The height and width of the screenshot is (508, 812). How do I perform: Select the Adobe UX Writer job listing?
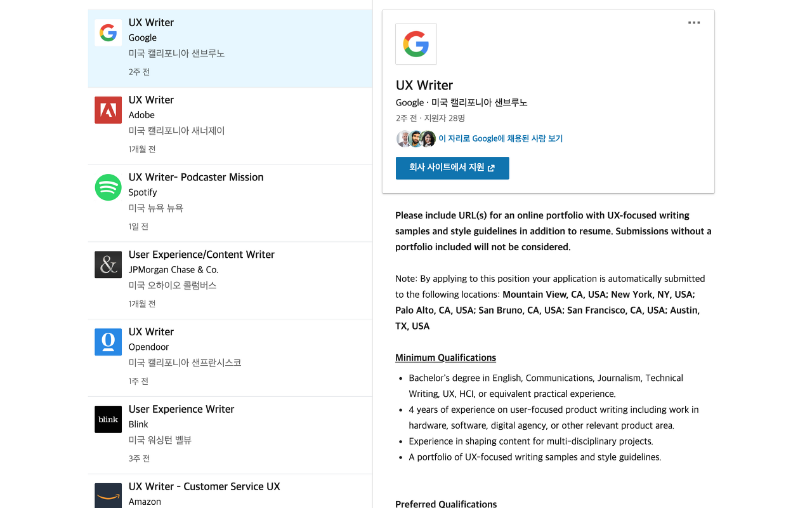(x=151, y=100)
